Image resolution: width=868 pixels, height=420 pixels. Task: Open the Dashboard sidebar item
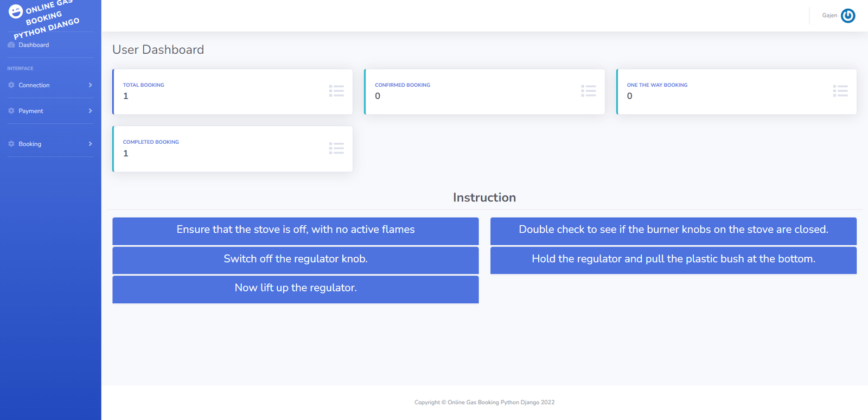tap(34, 45)
